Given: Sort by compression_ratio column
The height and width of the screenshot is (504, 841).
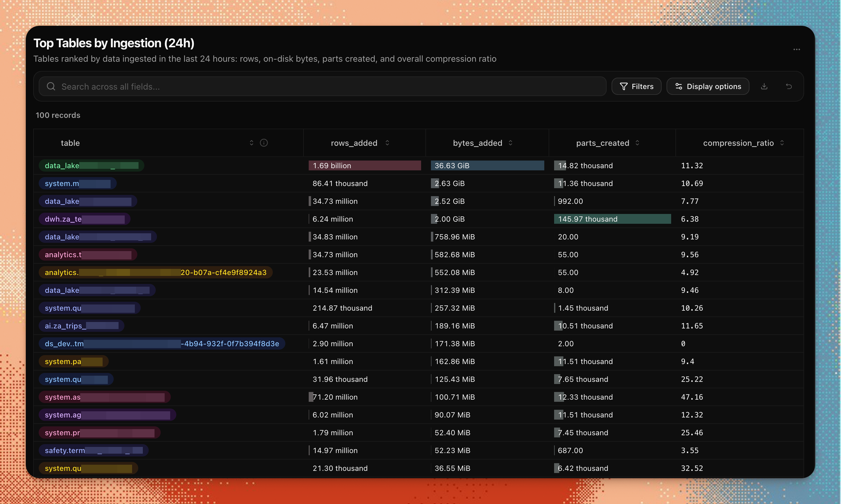Looking at the screenshot, I should 782,143.
